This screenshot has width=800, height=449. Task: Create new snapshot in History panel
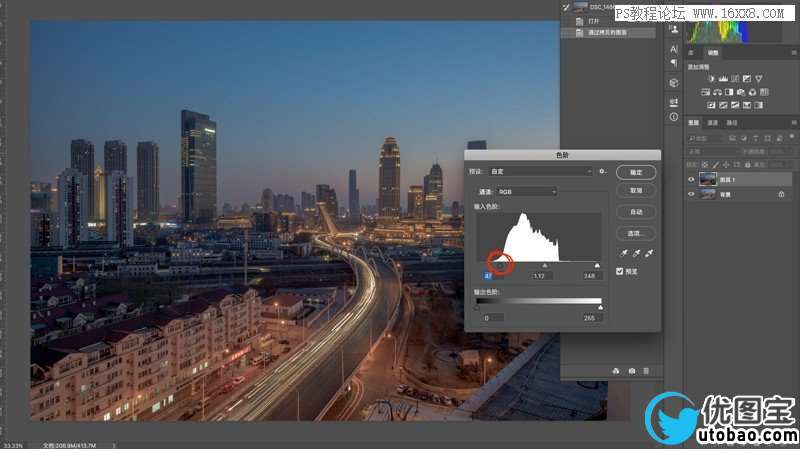(x=632, y=371)
